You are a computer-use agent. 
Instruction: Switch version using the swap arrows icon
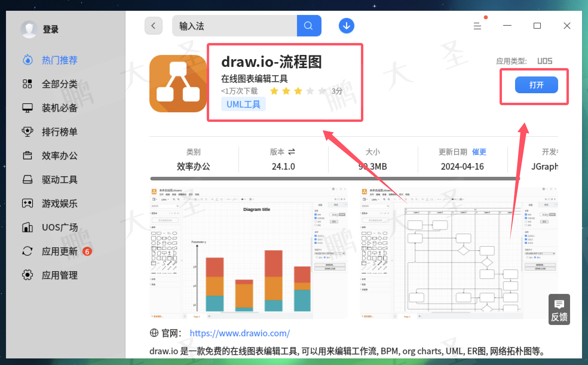click(x=291, y=152)
